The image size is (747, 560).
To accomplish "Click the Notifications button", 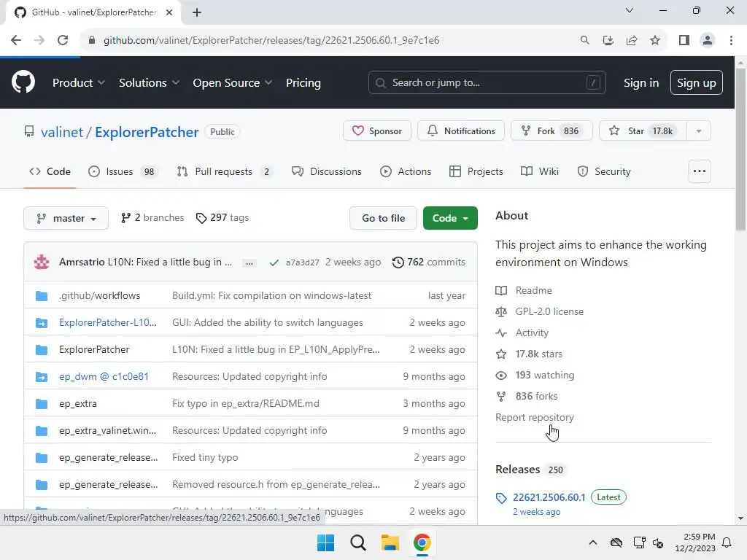I will click(461, 131).
